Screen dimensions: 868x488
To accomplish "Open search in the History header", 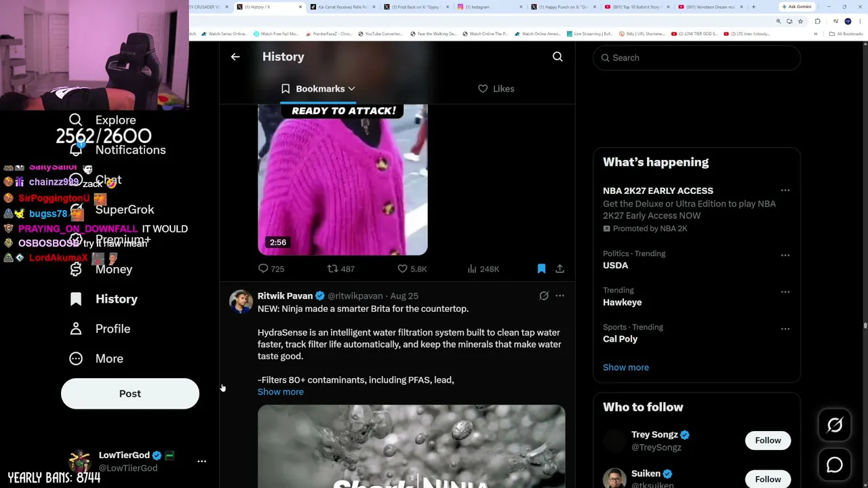I will coord(557,57).
